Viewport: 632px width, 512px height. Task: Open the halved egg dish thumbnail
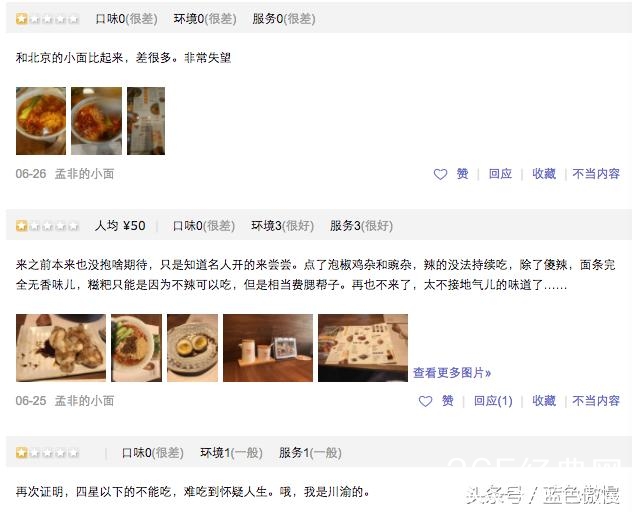(x=192, y=348)
